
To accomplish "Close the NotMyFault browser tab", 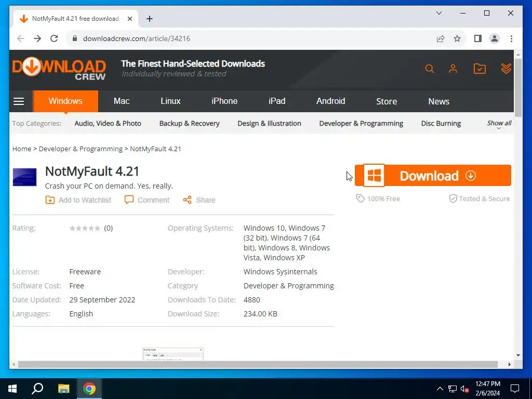I will coord(129,19).
